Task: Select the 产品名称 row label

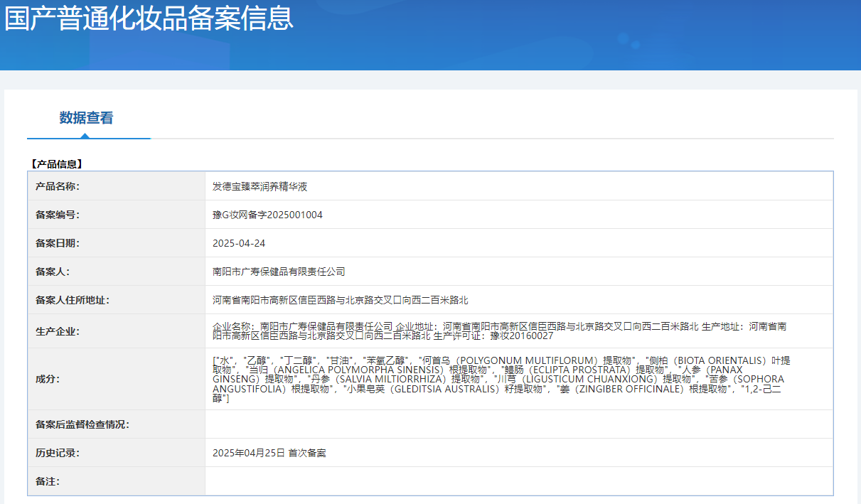Action: [x=58, y=186]
